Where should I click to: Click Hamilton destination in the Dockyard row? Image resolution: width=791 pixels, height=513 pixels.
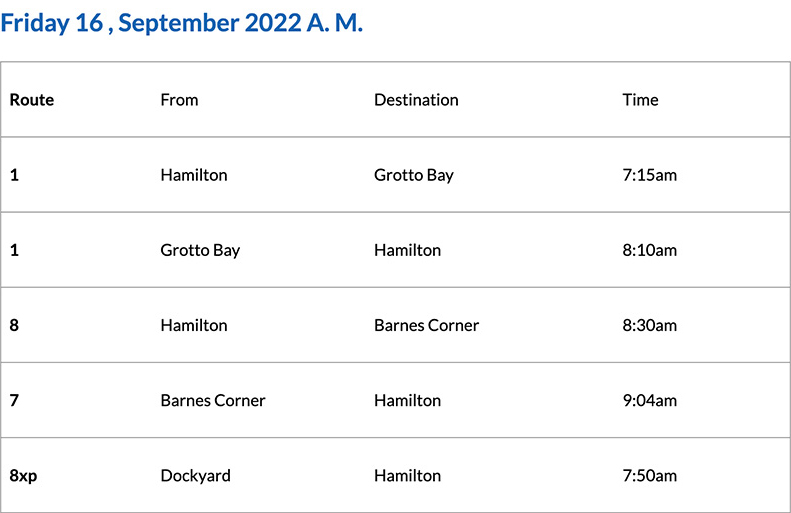(x=407, y=475)
